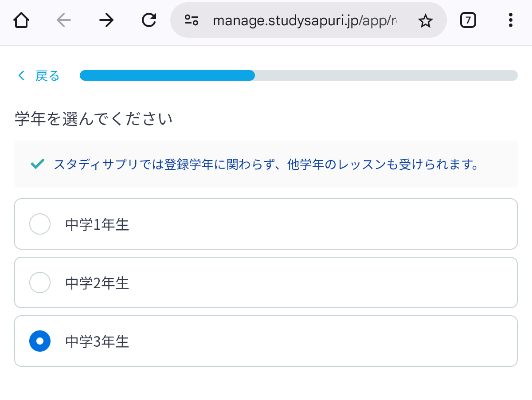Click the 中学2年生 option label
The height and width of the screenshot is (400, 532).
click(x=97, y=283)
